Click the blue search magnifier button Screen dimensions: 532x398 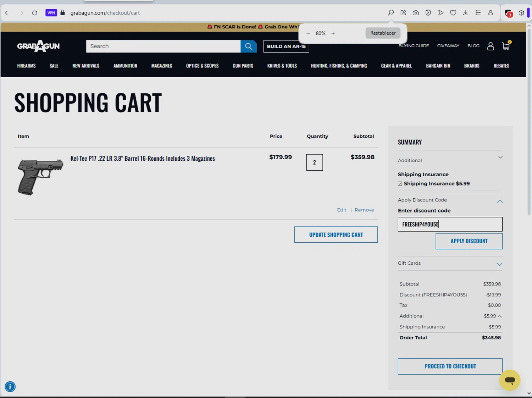[249, 46]
